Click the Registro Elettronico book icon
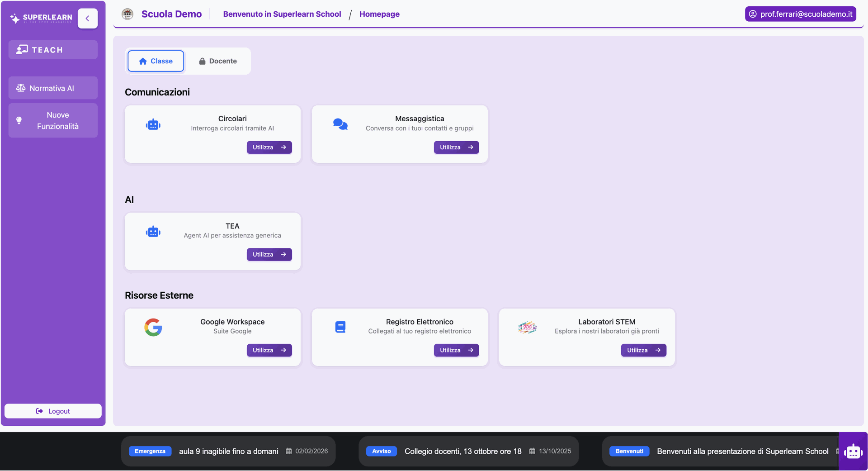This screenshot has height=471, width=868. click(340, 327)
